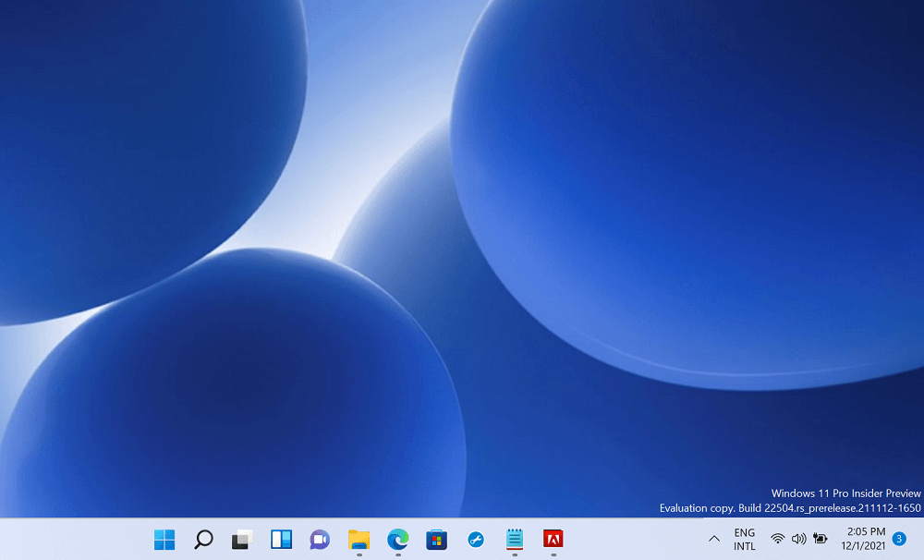Viewport: 924px width, 560px height.
Task: Switch to the red Adobe app
Action: (553, 539)
